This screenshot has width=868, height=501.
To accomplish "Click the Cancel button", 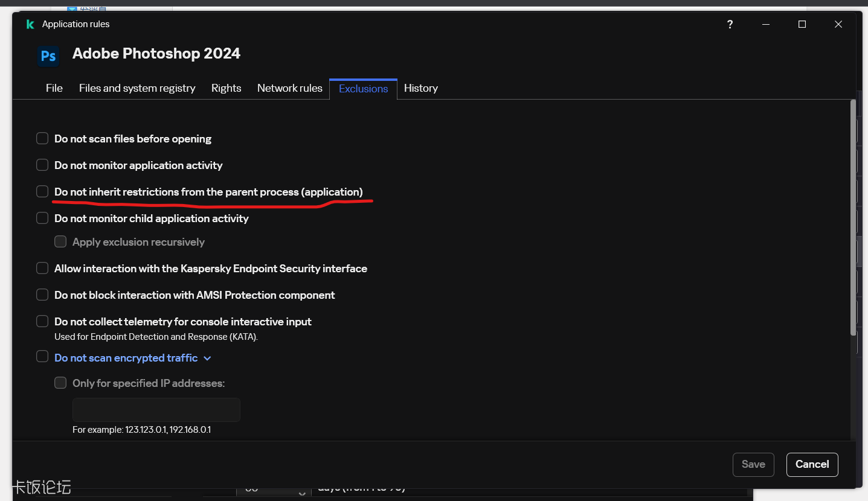I will point(812,464).
